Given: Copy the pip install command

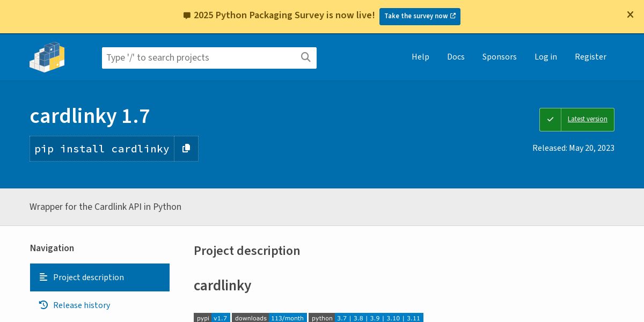Looking at the screenshot, I should [186, 149].
